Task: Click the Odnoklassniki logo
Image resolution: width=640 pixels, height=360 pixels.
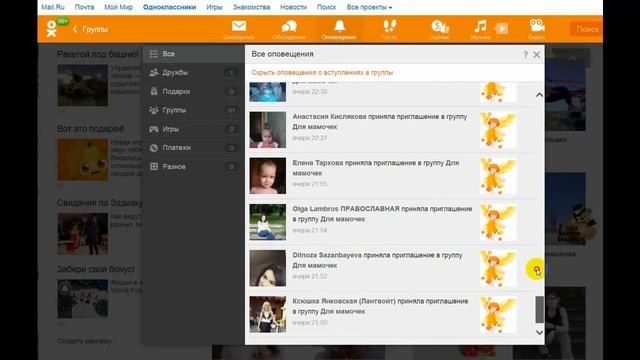Action: pyautogui.click(x=51, y=29)
